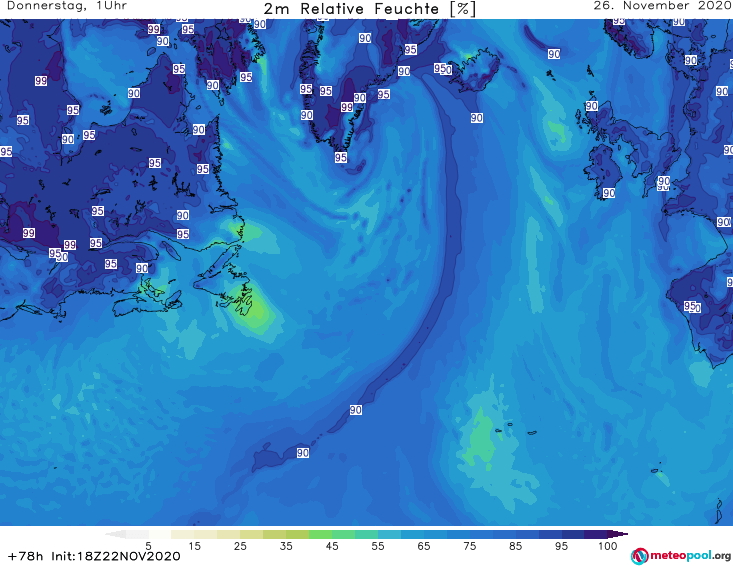The width and height of the screenshot is (733, 566).
Task: Click legend tick value 85
Action: (x=516, y=546)
